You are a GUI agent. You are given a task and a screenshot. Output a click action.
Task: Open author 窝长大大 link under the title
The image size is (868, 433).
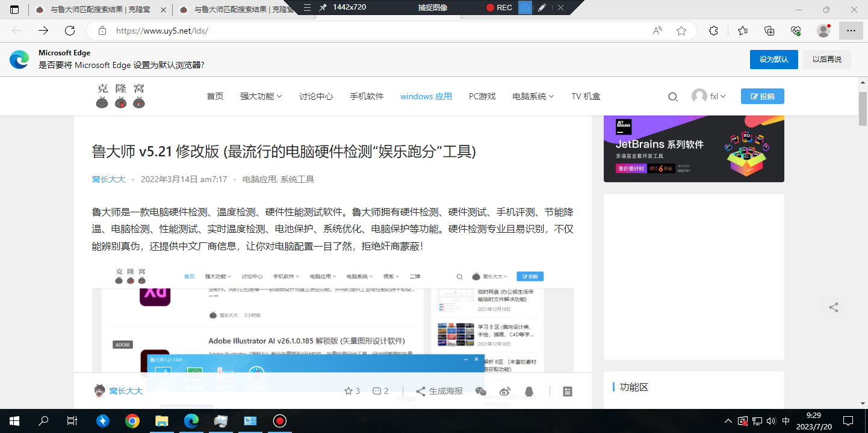108,179
